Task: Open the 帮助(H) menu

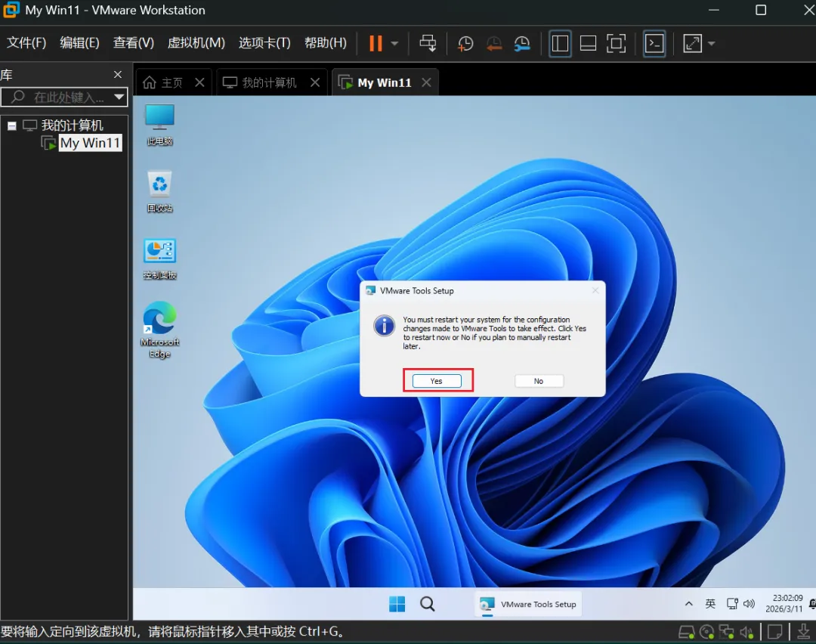Action: 326,42
